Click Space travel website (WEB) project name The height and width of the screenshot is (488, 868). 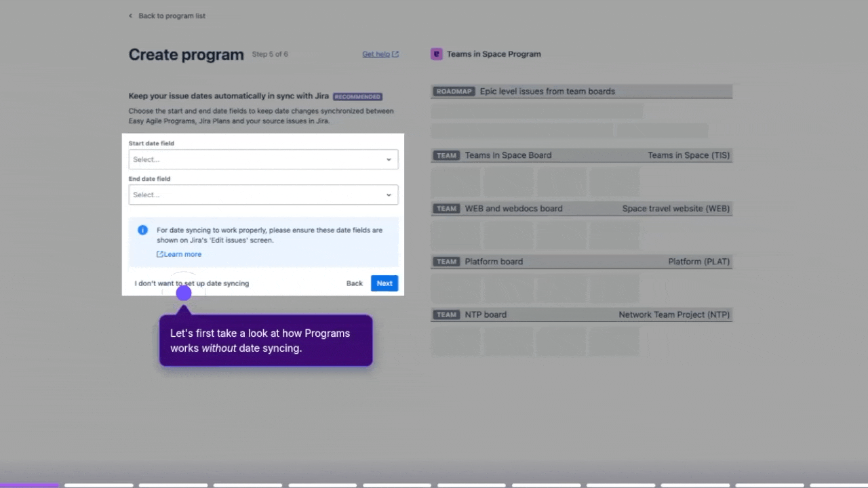[675, 209]
